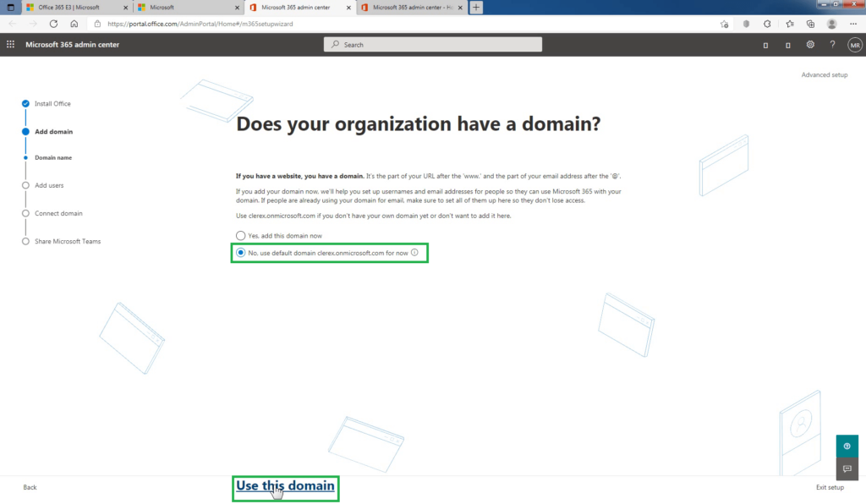This screenshot has width=866, height=504.
Task: Go to Install Office wizard step
Action: (52, 104)
